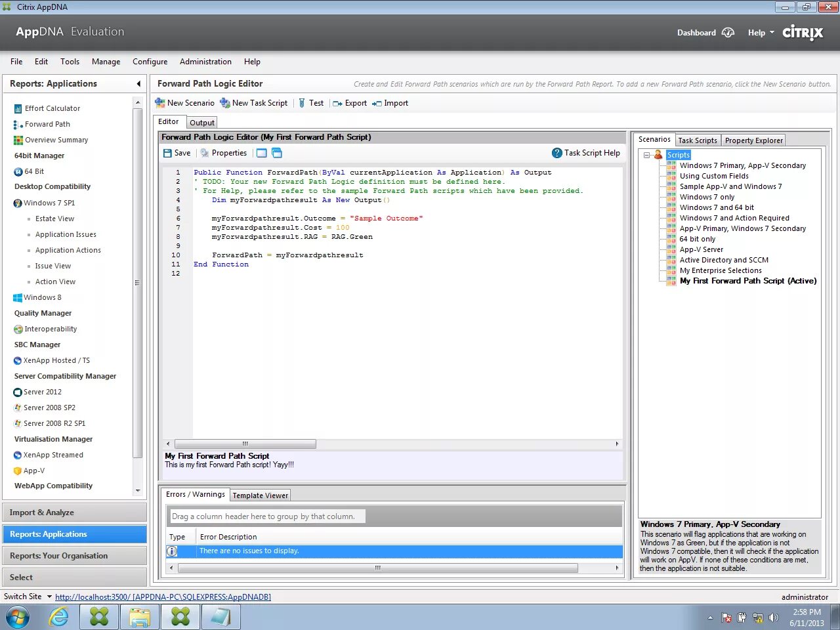Screen dimensions: 840x630
Task: Select Windows 8 report
Action: (37, 297)
